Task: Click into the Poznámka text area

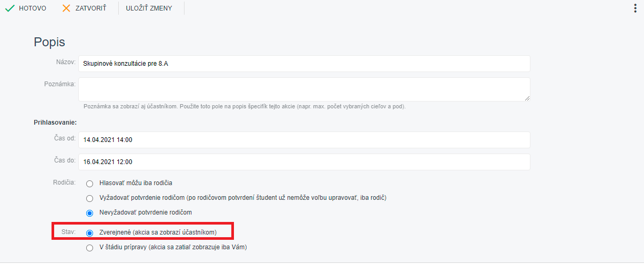Action: pos(304,89)
